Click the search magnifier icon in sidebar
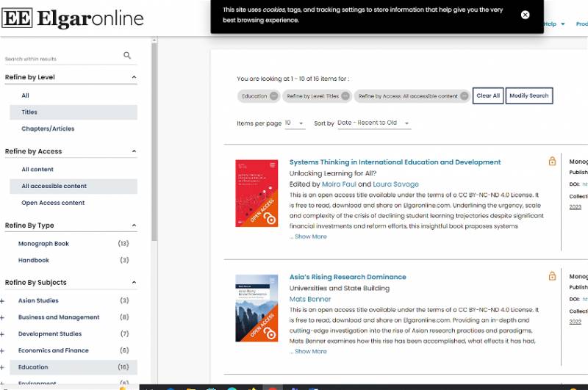Screen dimensions: 588x390 [x=127, y=56]
